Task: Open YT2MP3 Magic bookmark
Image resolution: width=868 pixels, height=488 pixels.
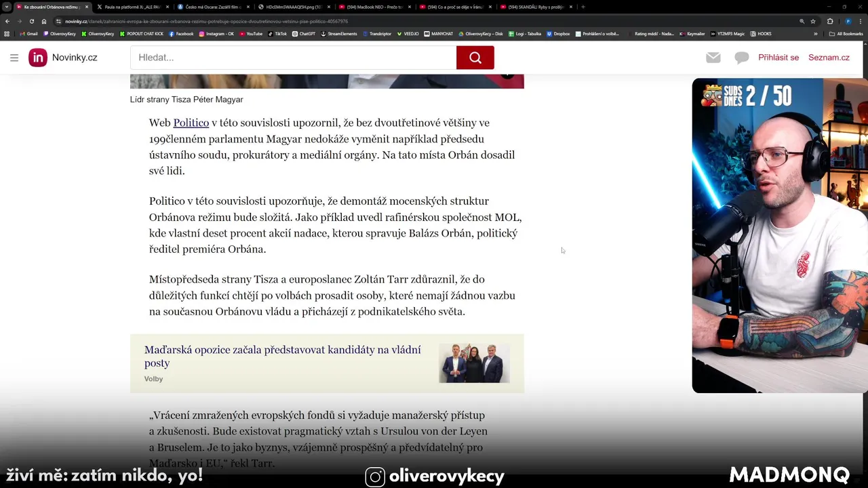Action: click(728, 33)
